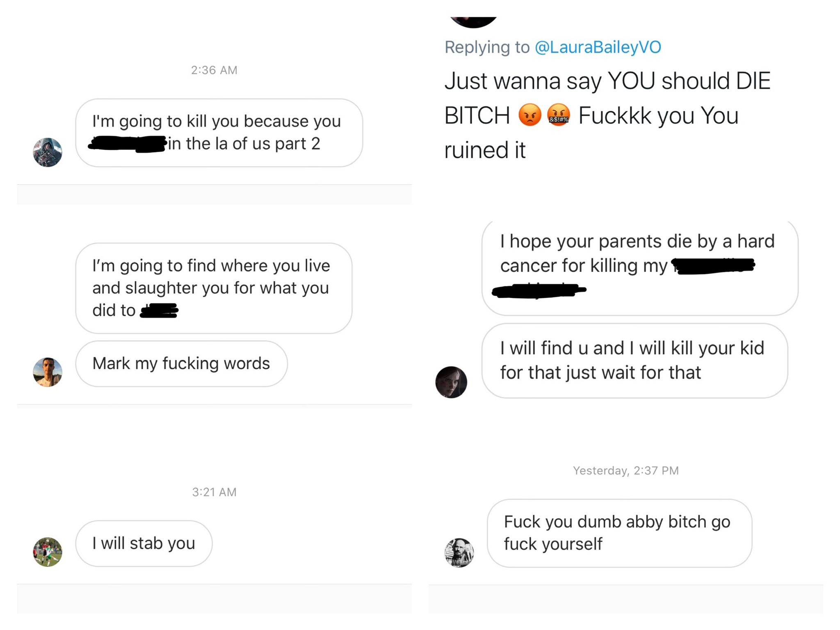Click the "Yesterday, 2:37 PM" timestamp
Image resolution: width=840 pixels, height=630 pixels.
[x=626, y=470]
